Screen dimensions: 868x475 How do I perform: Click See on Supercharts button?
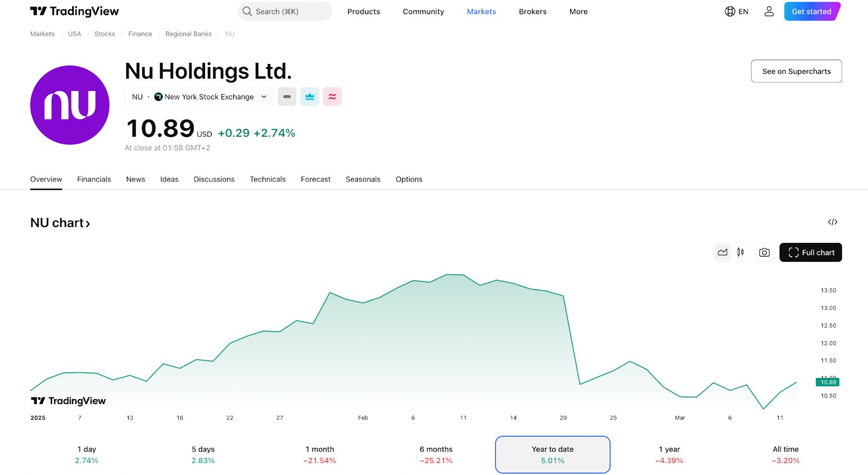796,71
